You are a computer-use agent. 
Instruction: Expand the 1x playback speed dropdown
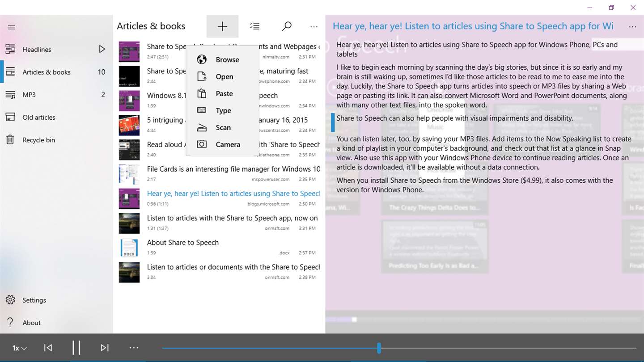pyautogui.click(x=19, y=348)
